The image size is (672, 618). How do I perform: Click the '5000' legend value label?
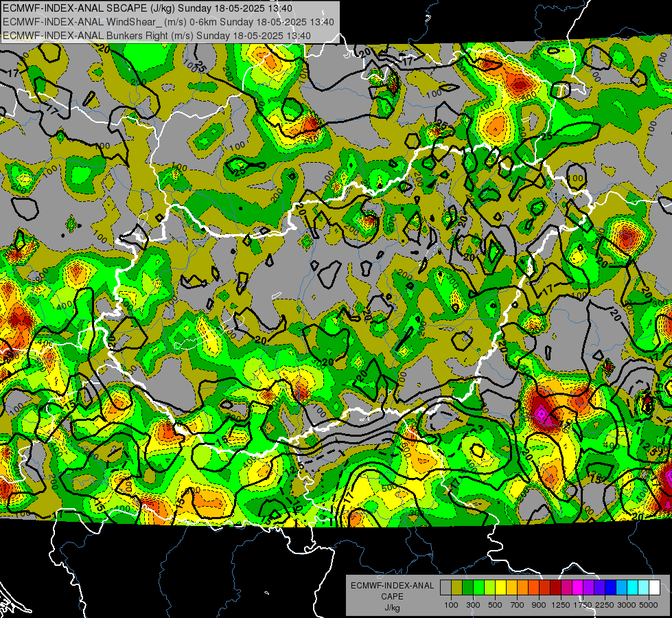[x=649, y=606]
